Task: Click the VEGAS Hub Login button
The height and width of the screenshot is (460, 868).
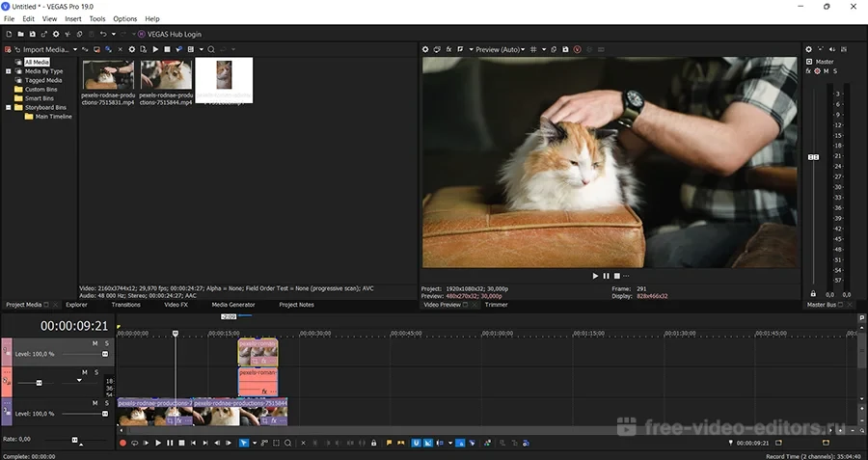Action: click(170, 34)
